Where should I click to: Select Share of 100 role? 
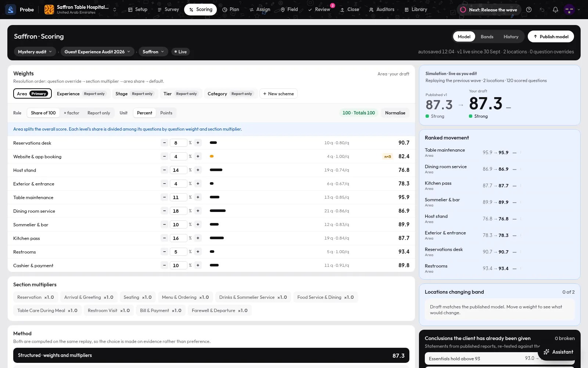click(43, 113)
